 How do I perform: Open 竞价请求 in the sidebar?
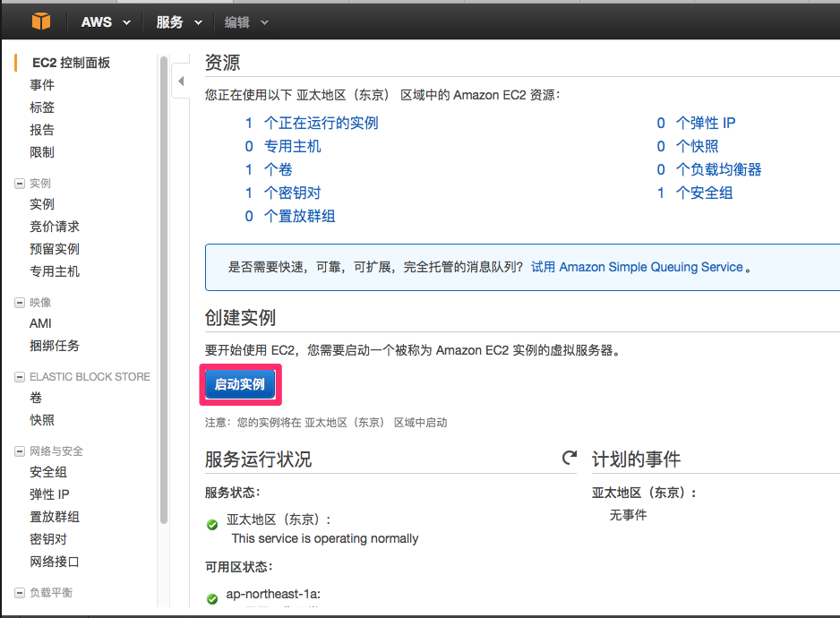pos(54,227)
